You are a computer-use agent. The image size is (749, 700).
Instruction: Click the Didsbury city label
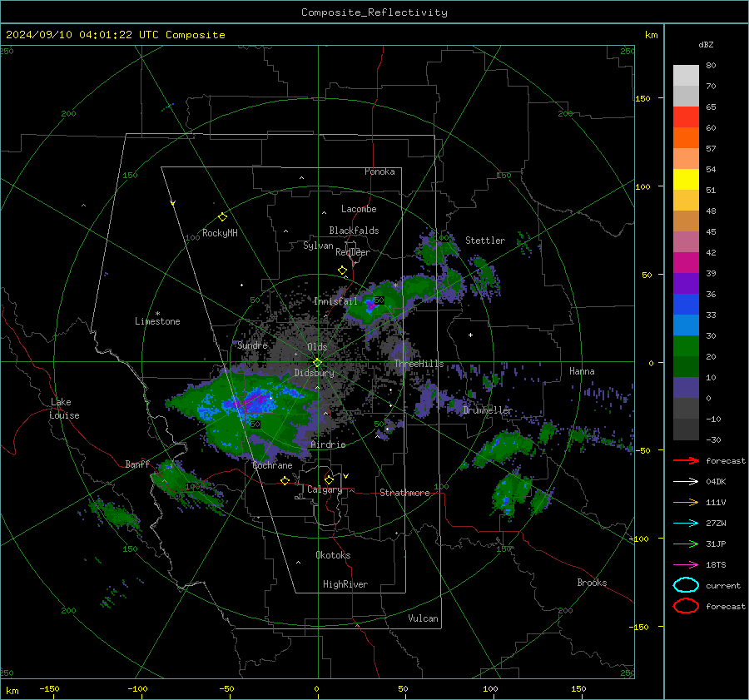pos(314,373)
